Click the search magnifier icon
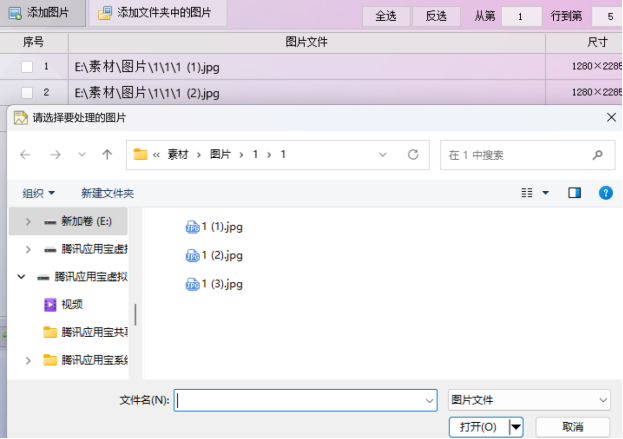 click(598, 155)
